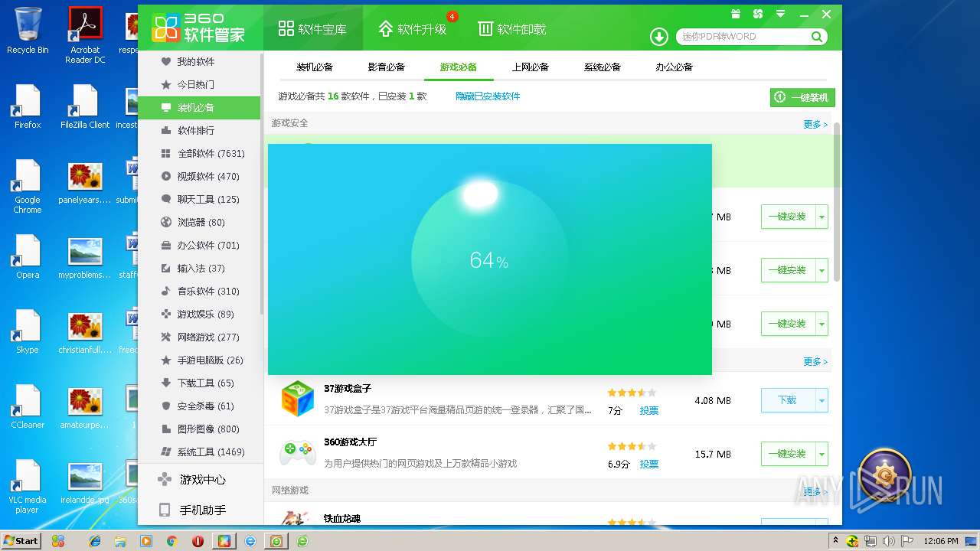
Task: Click 下载 button for 37游戏盒子
Action: coord(788,400)
